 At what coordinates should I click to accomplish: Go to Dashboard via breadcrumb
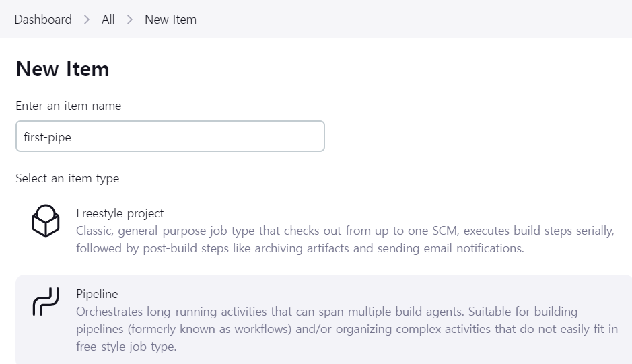(x=43, y=20)
